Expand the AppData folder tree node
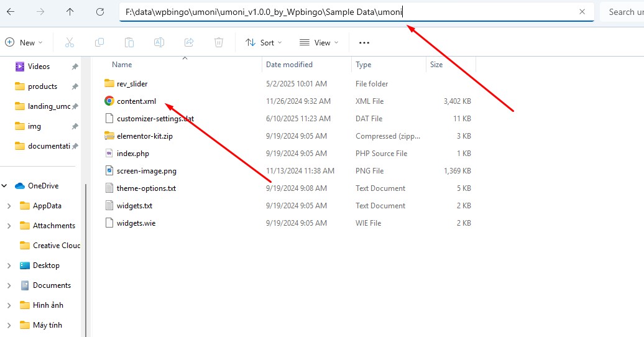644x337 pixels. click(9, 206)
